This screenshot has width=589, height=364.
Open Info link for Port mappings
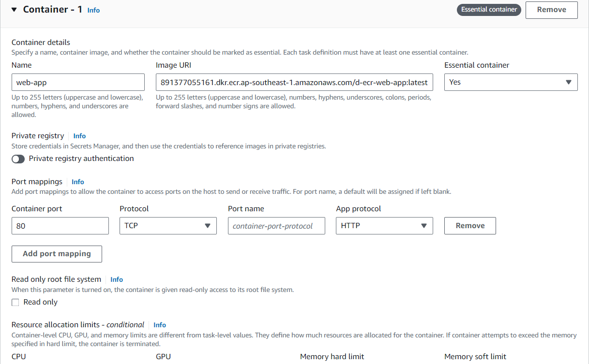(77, 182)
